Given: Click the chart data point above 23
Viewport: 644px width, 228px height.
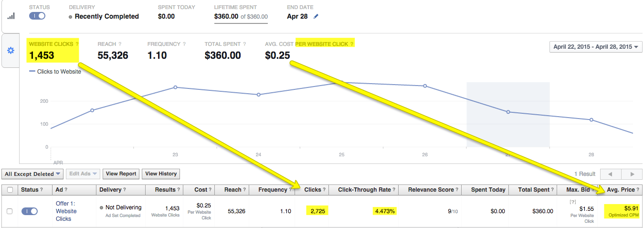Looking at the screenshot, I should 175,87.
